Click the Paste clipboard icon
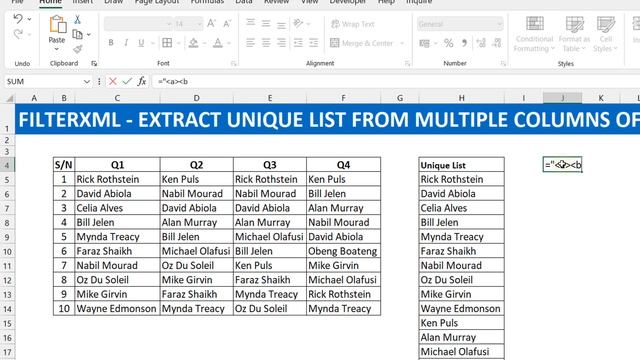This screenshot has height=360, width=640. point(57,24)
